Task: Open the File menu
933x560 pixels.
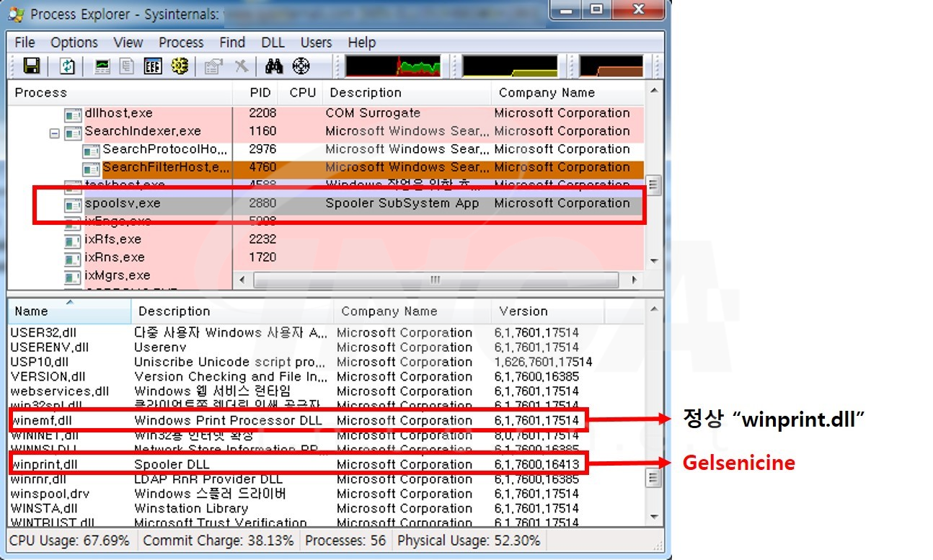Action: click(25, 43)
